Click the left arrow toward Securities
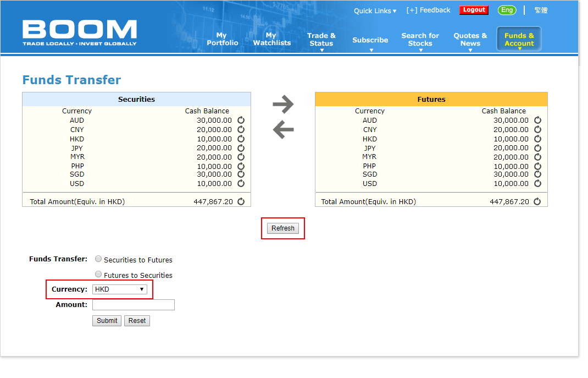The image size is (588, 378). coord(283,130)
